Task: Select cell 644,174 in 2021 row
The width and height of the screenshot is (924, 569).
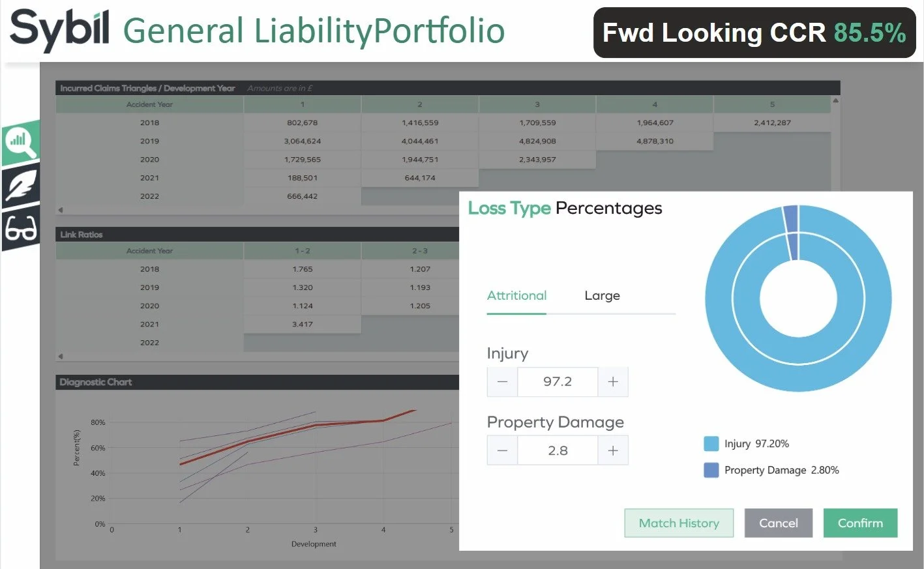Action: pyautogui.click(x=420, y=177)
